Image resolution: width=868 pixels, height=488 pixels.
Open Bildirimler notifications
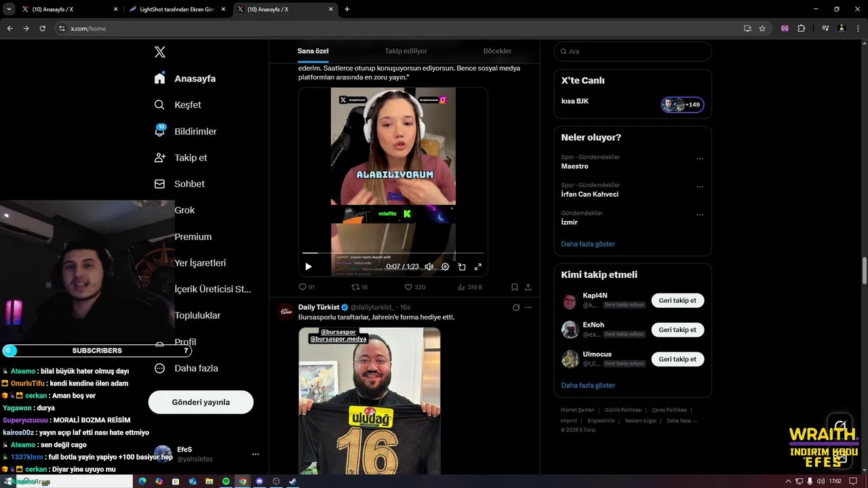coord(186,131)
